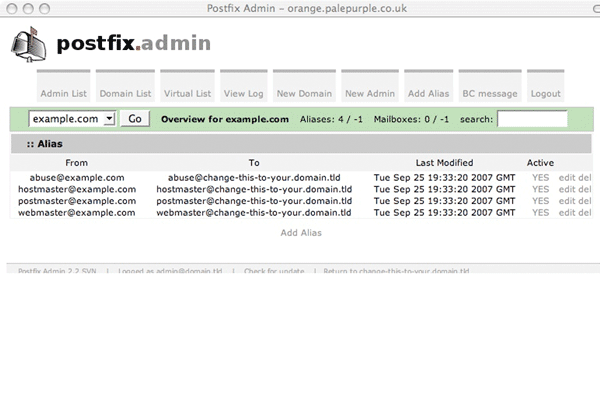Click into the search input field

pos(532,119)
